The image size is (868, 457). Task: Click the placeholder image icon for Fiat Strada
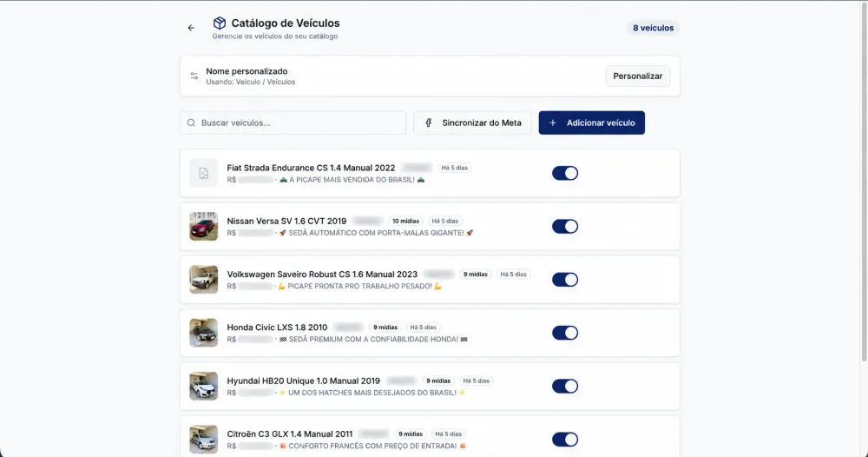coord(204,174)
